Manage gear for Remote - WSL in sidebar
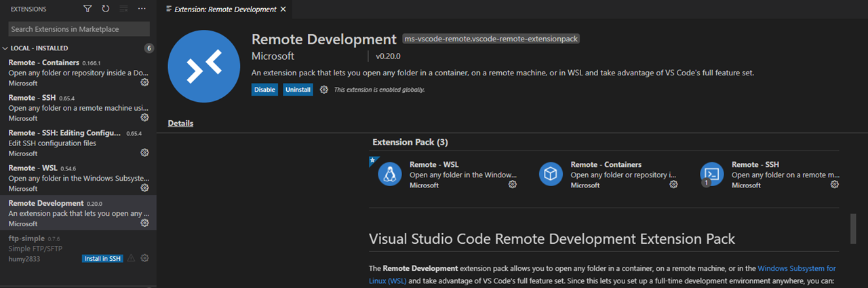Screen dimensions: 868x288 point(144,188)
